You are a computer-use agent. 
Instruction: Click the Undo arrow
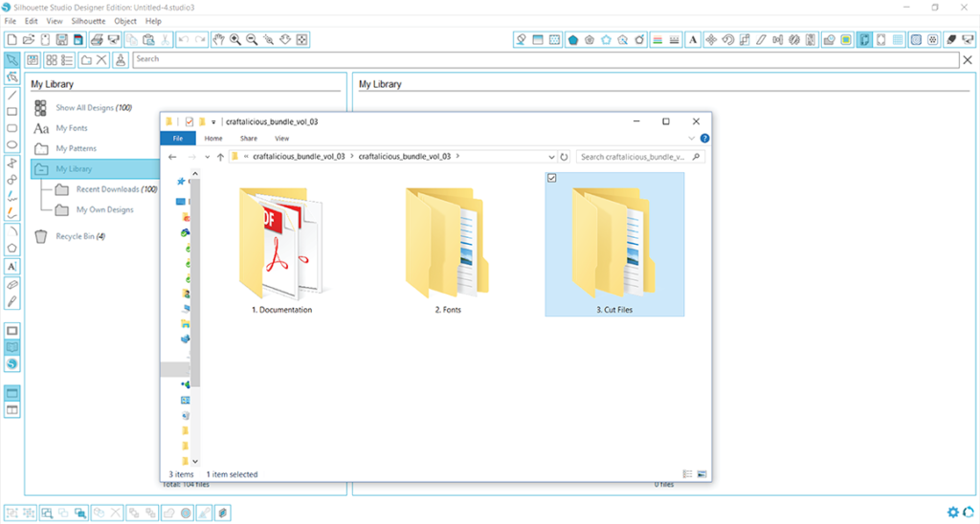click(183, 40)
